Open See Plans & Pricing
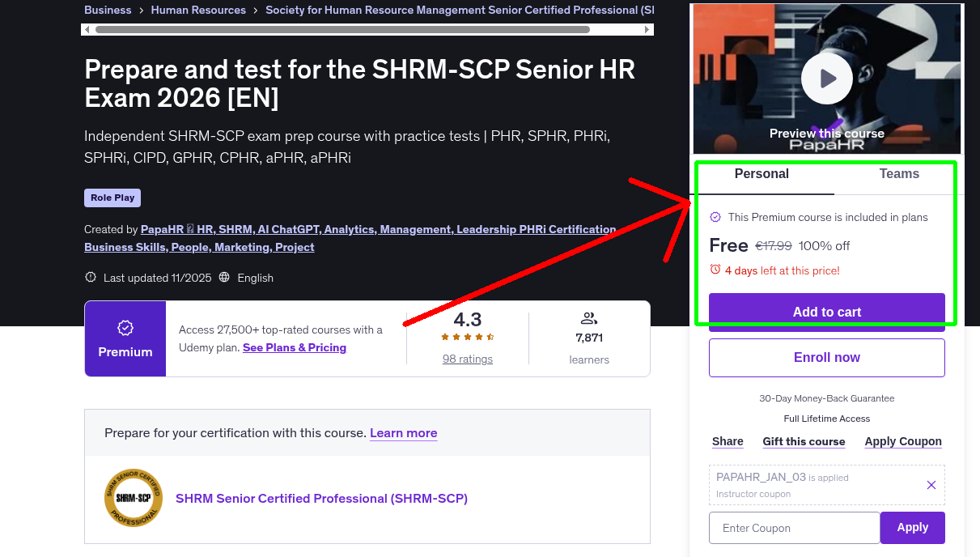The width and height of the screenshot is (980, 557). pos(294,347)
